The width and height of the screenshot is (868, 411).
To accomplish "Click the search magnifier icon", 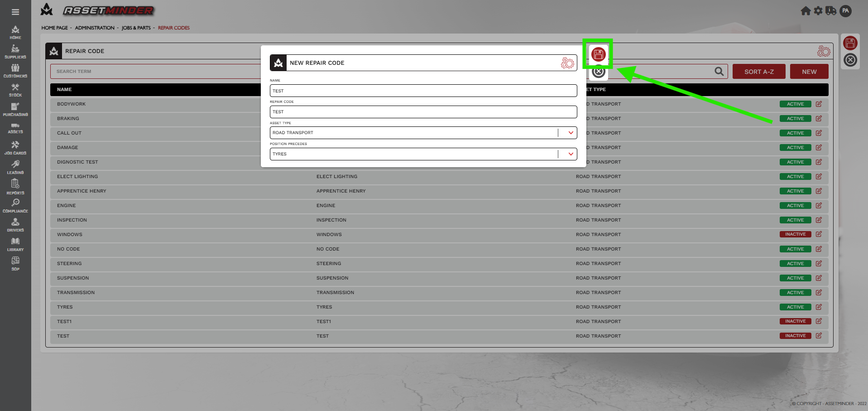I will click(x=719, y=71).
